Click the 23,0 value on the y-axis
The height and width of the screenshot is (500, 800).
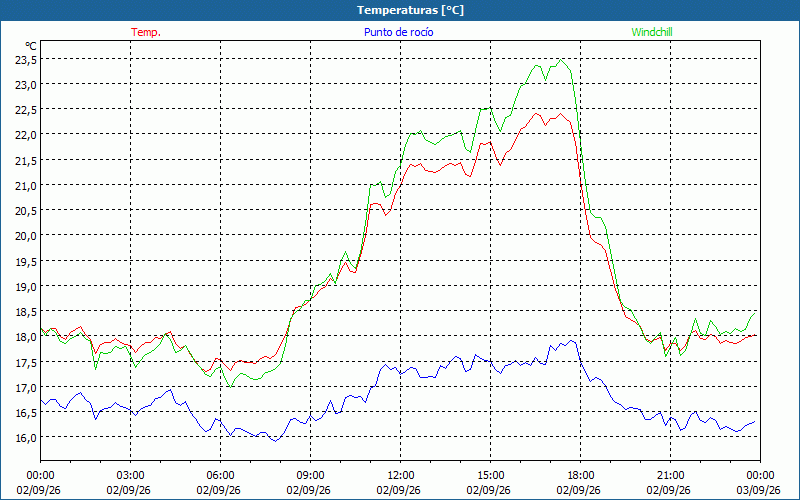click(x=27, y=85)
